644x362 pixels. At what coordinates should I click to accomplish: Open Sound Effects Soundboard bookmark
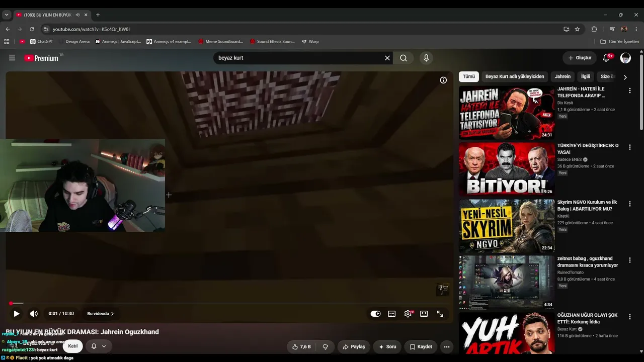tap(272, 42)
